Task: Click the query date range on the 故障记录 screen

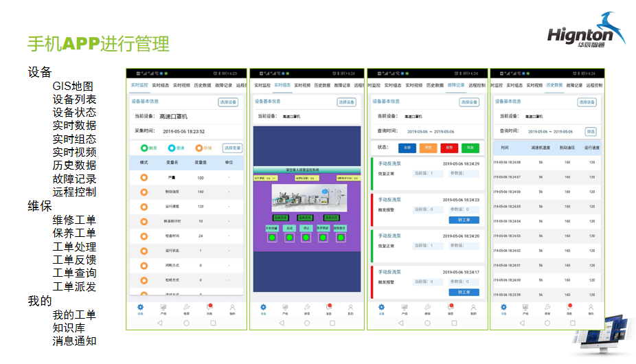Action: coord(431,131)
